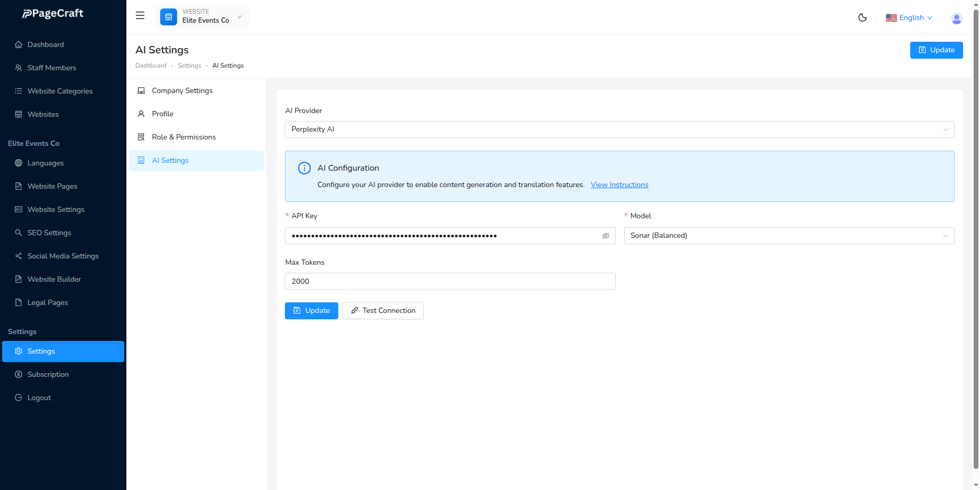This screenshot has height=490, width=980.
Task: Toggle dark mode moon icon
Action: [x=862, y=17]
